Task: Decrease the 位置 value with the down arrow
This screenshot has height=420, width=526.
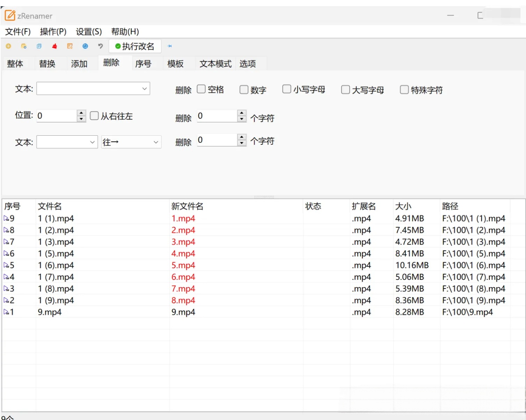Action: click(x=81, y=119)
